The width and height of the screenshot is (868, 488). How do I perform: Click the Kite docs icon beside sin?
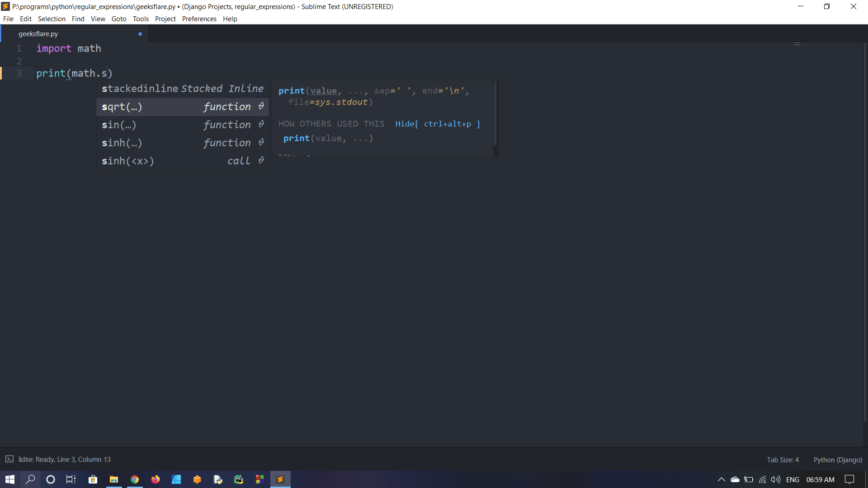click(x=261, y=124)
